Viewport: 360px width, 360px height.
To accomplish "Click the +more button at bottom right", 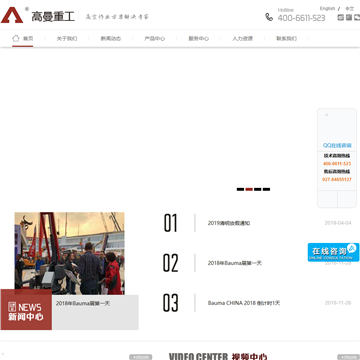I will (x=349, y=357).
